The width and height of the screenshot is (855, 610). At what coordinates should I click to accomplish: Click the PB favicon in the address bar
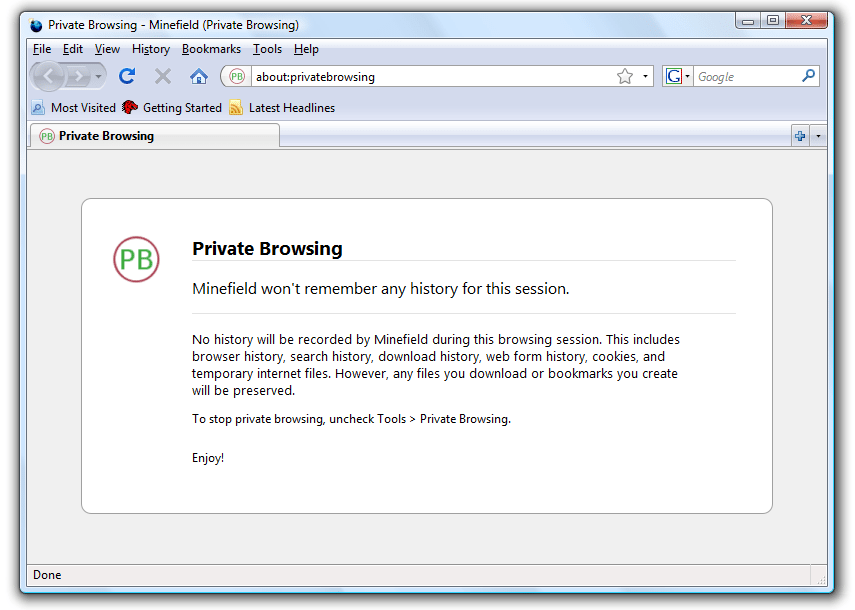236,76
